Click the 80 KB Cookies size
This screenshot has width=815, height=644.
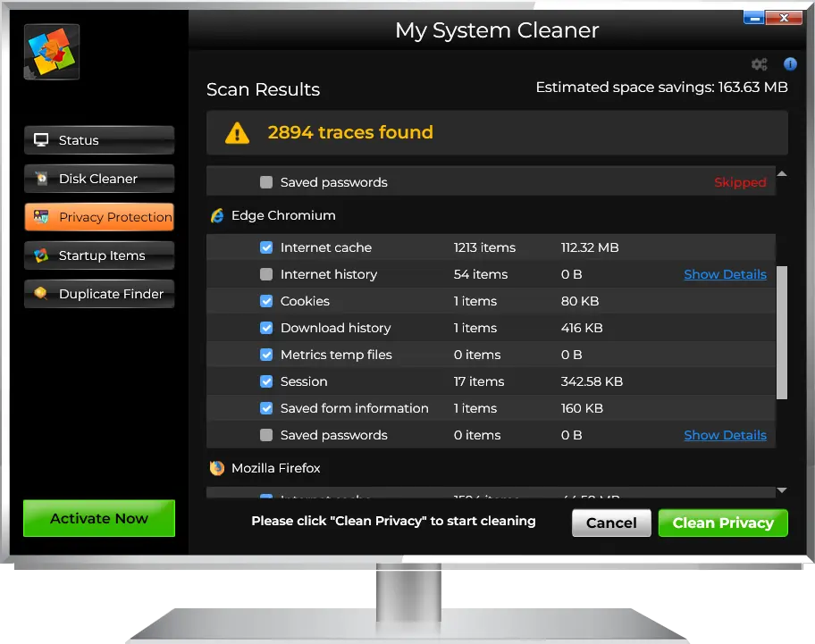(x=580, y=301)
